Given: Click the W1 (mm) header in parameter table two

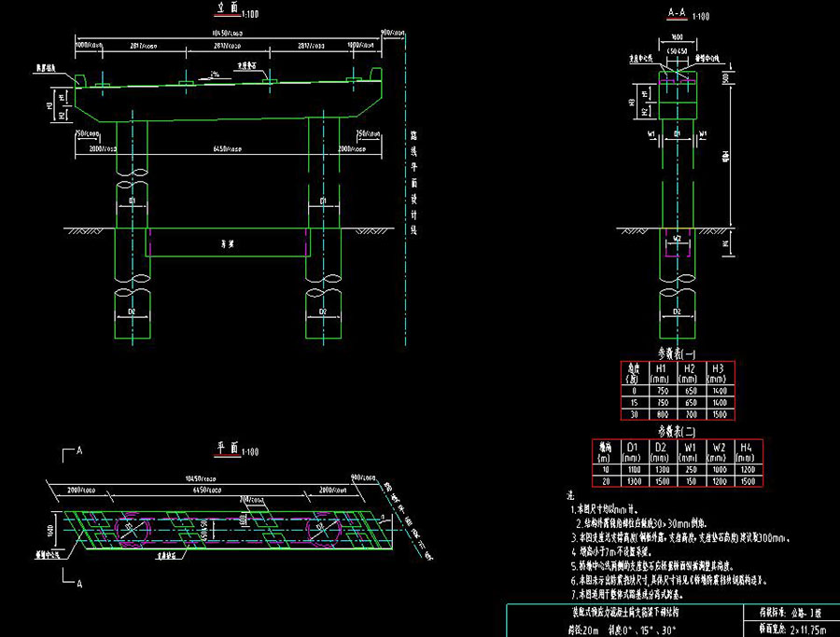Looking at the screenshot, I should 689,452.
